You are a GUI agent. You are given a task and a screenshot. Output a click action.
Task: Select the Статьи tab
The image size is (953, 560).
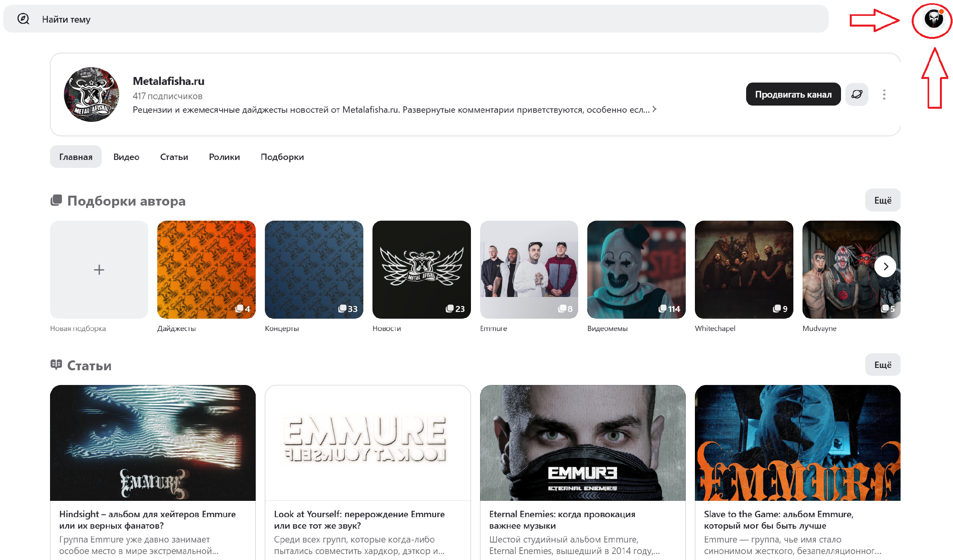point(174,157)
